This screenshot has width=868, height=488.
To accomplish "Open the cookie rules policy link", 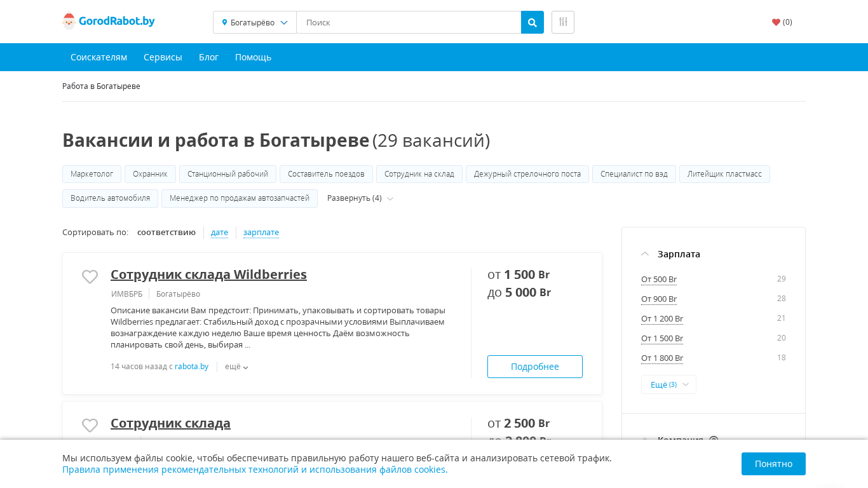I will [255, 470].
